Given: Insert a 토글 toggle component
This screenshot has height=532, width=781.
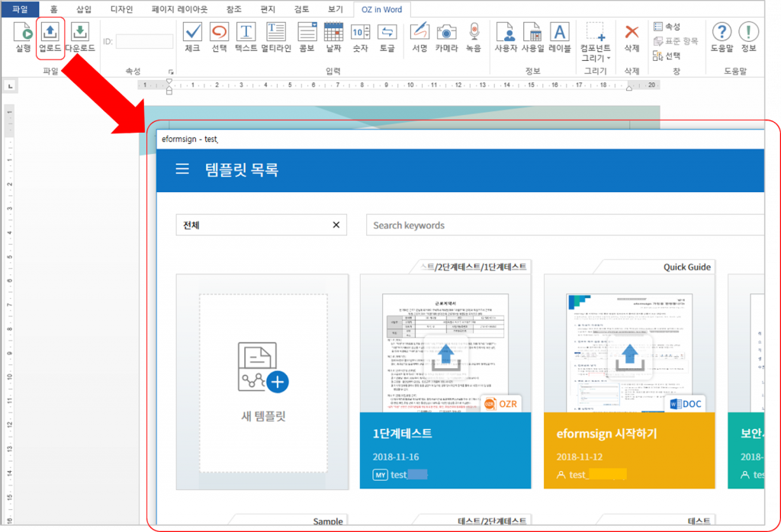Looking at the screenshot, I should click(x=387, y=37).
